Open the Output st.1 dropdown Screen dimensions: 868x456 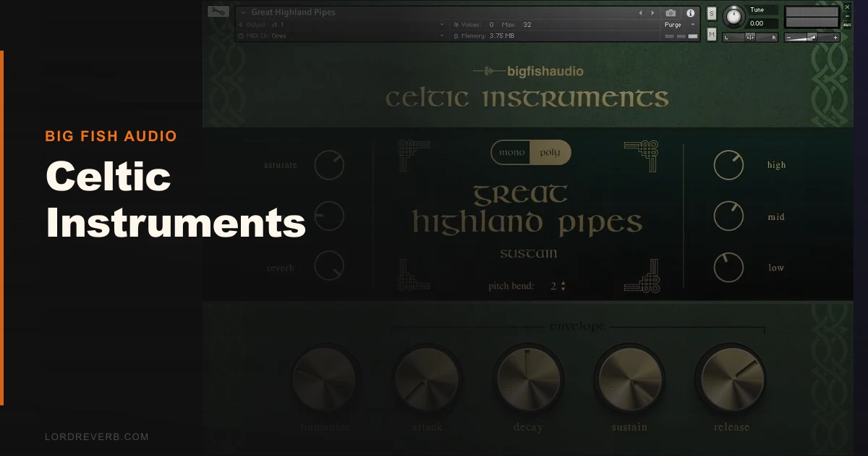pos(340,25)
